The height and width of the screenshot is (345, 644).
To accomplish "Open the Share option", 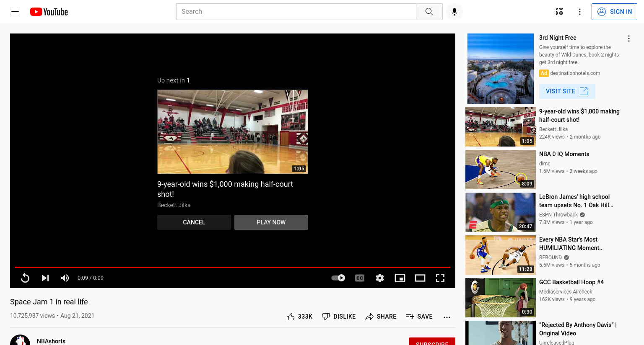I will pos(381,317).
